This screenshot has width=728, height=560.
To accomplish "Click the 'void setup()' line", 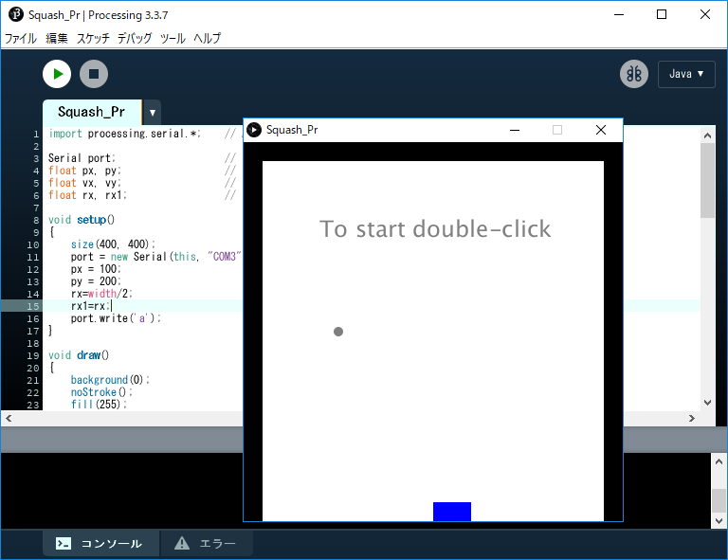I will point(82,220).
